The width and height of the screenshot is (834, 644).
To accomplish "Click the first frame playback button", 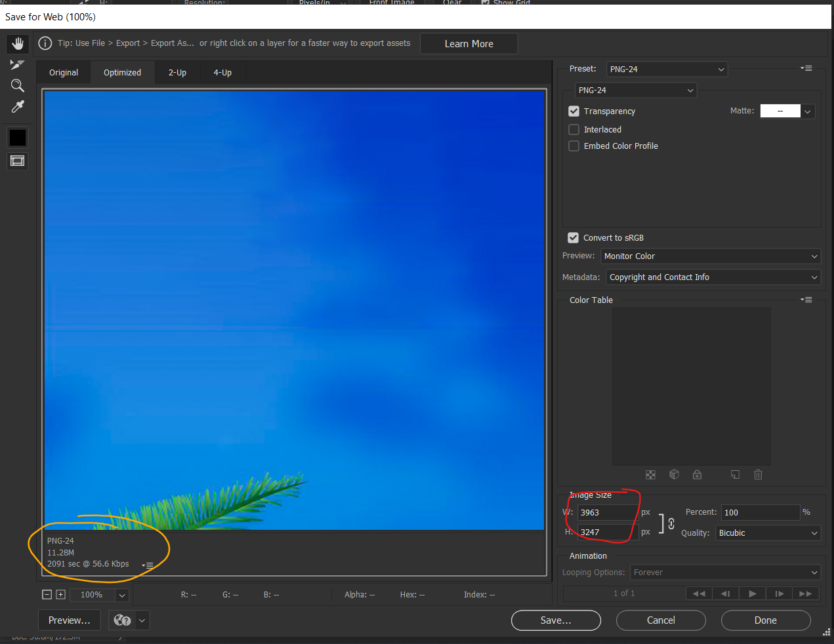I will pyautogui.click(x=699, y=594).
